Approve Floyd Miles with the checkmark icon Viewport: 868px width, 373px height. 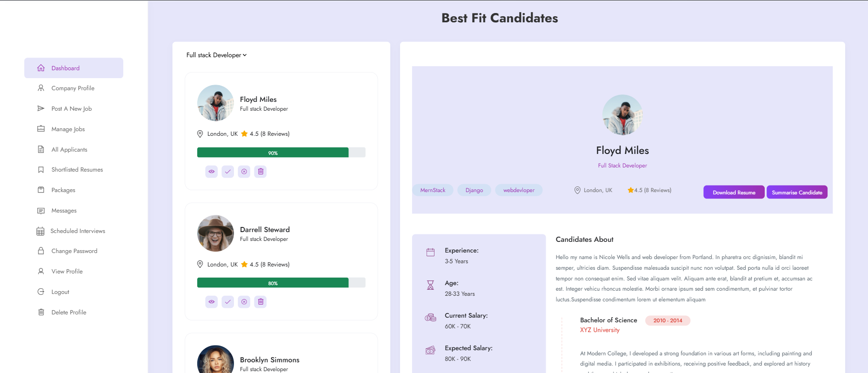pyautogui.click(x=228, y=172)
